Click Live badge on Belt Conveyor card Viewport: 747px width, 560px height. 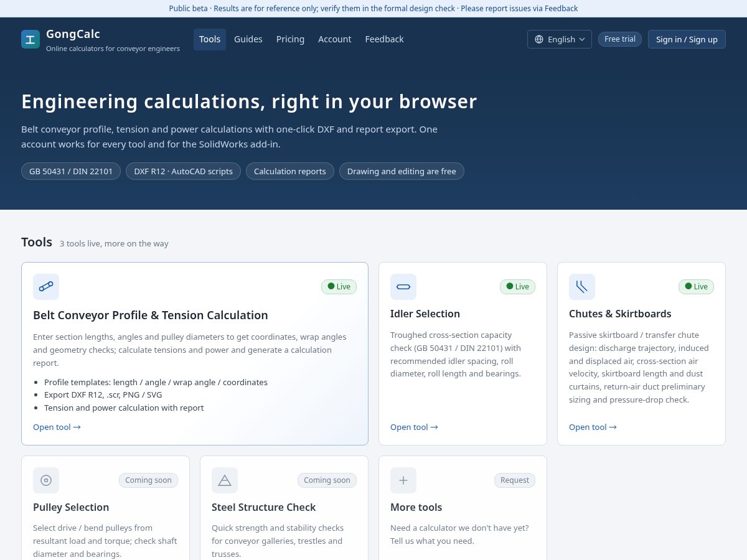[339, 287]
